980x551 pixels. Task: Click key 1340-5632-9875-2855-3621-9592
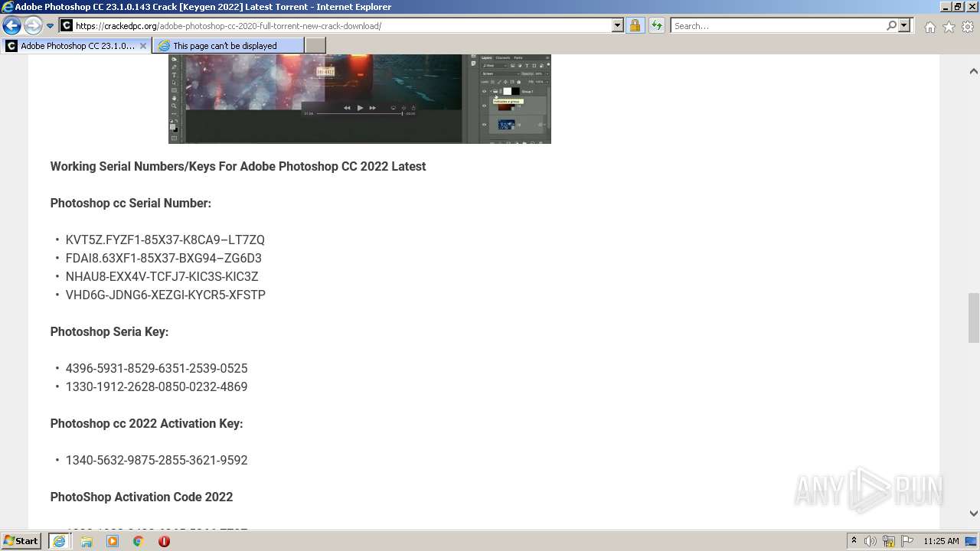tap(157, 460)
